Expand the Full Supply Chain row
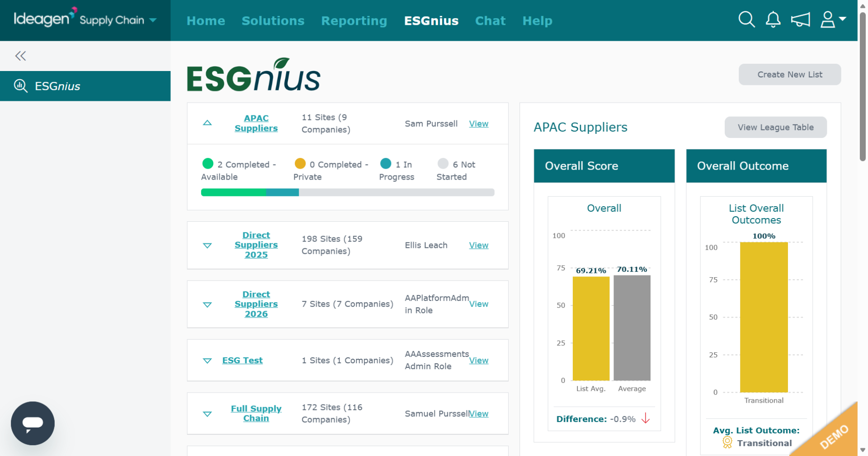Viewport: 868px width, 456px height. 207,413
